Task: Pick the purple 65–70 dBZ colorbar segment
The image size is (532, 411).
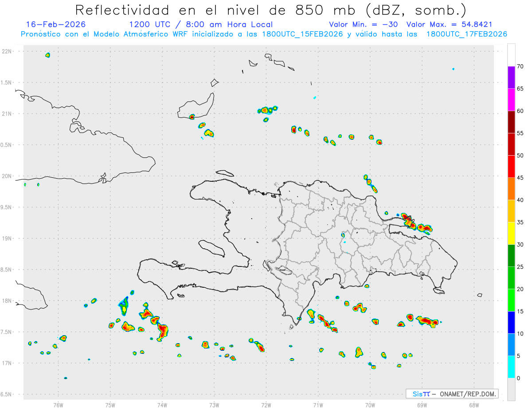Action: [511, 77]
